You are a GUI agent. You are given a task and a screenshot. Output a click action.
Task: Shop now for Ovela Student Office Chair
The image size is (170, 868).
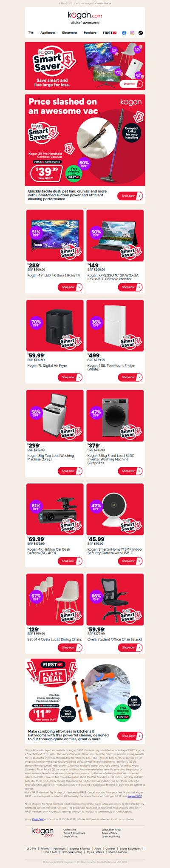pos(130,647)
